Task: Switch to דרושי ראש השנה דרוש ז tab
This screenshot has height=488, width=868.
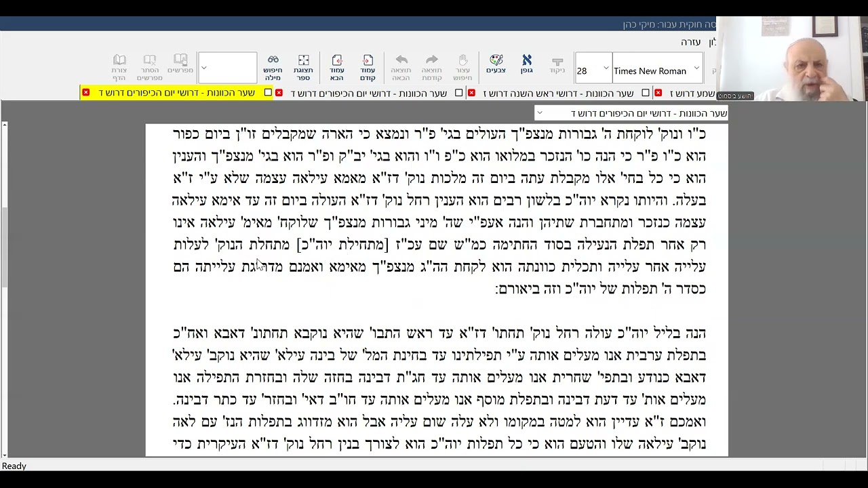Action: point(558,93)
